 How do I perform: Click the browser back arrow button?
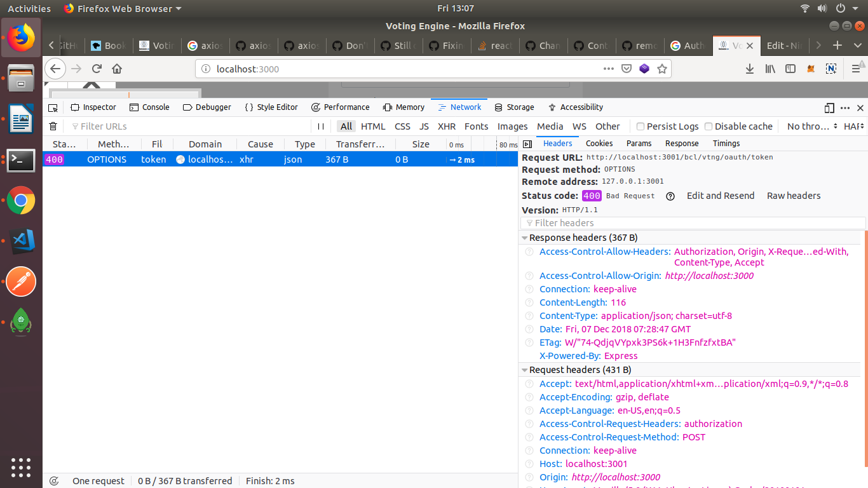[55, 69]
